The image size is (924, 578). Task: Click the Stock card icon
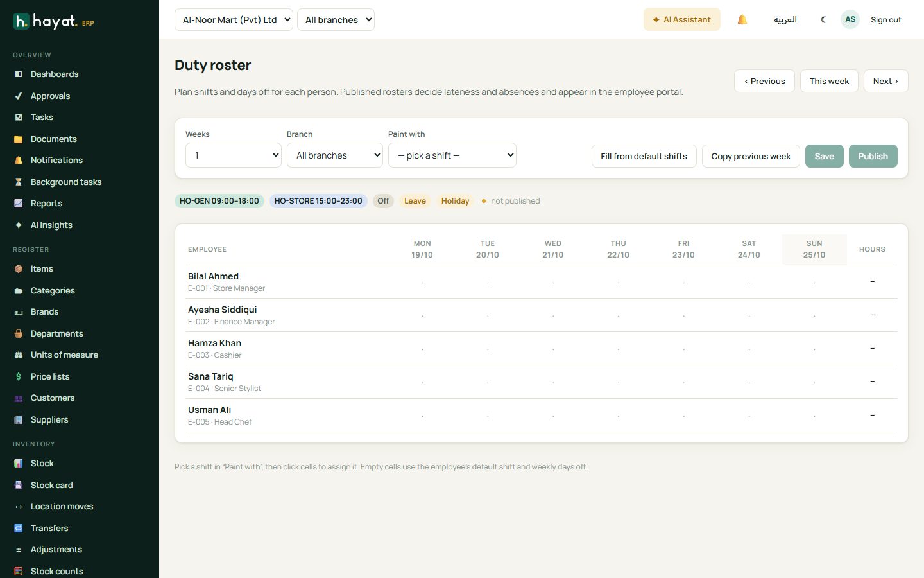tap(19, 486)
